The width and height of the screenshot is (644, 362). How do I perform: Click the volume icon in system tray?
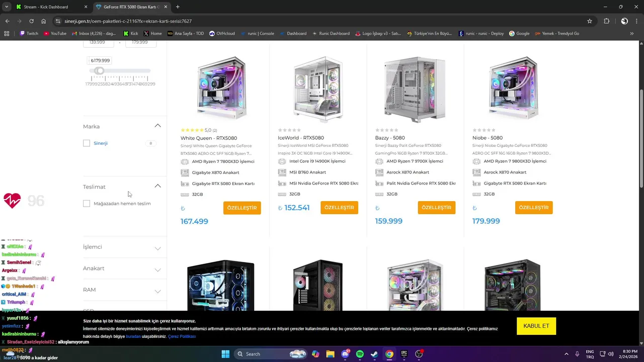pyautogui.click(x=610, y=354)
